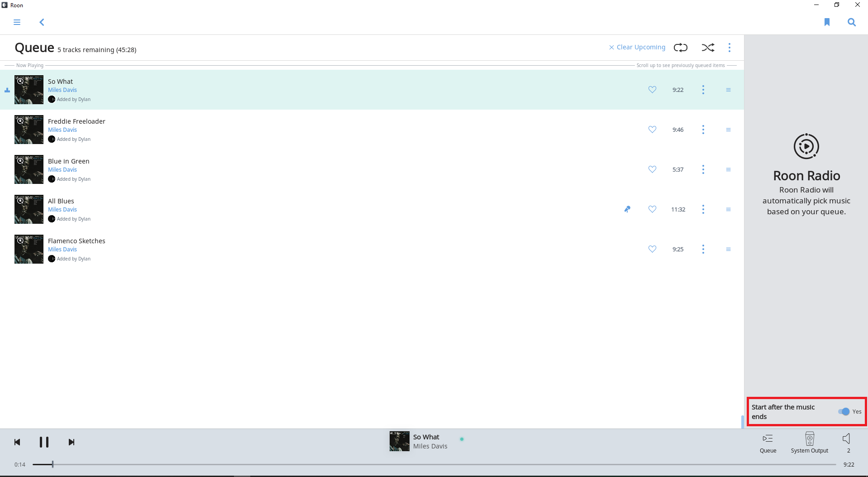Click Miles Davis link under So What
This screenshot has height=477, width=868.
(62, 90)
